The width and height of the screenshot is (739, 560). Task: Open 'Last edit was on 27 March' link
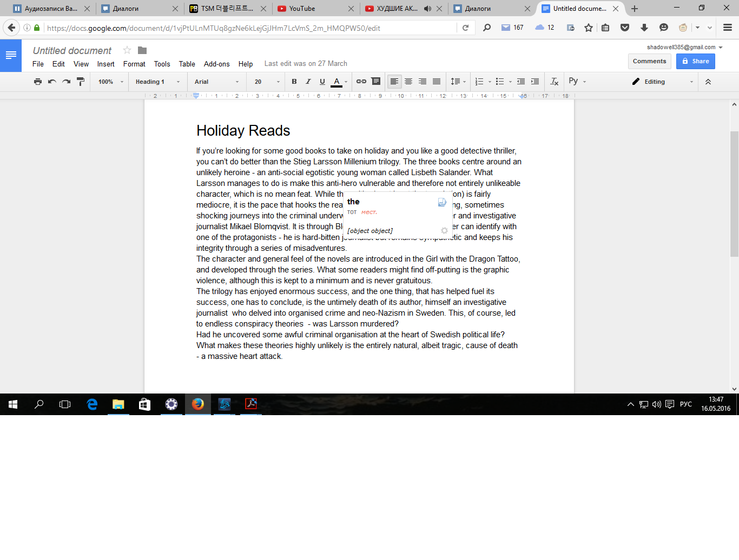(x=306, y=63)
